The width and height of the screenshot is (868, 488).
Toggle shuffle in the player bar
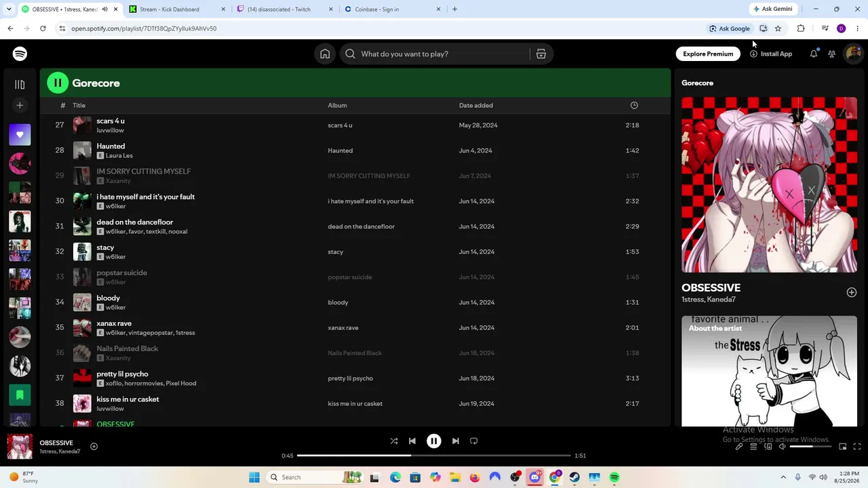pos(394,441)
